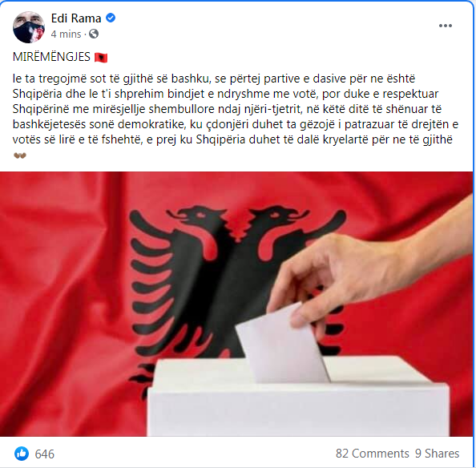The width and height of the screenshot is (476, 468).
Task: Open Edi Rama's profile picture
Action: point(29,27)
